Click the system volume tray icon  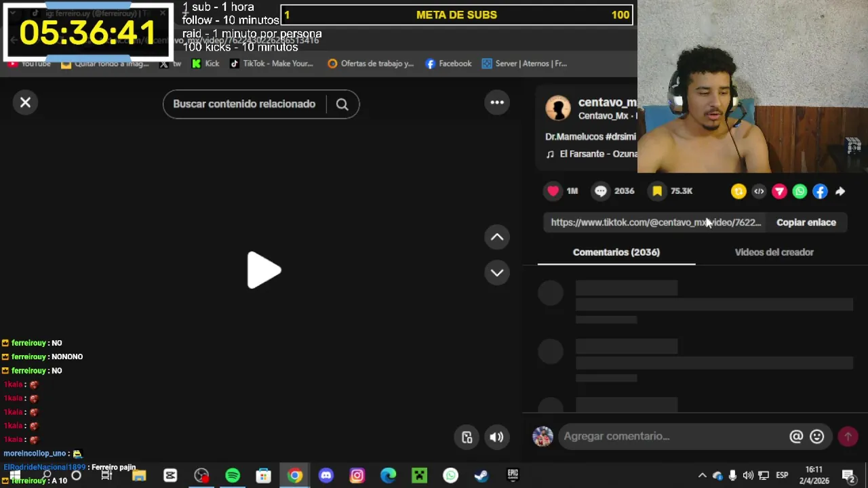pyautogui.click(x=748, y=475)
